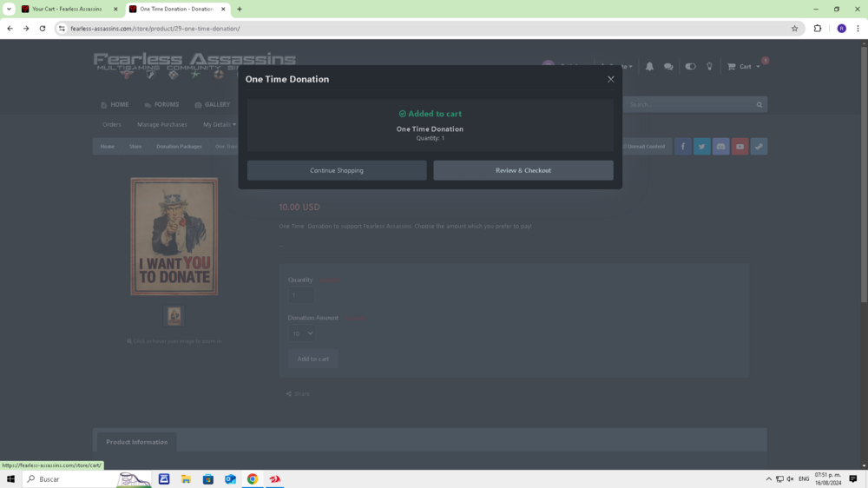Expand My Details dropdown

click(220, 125)
